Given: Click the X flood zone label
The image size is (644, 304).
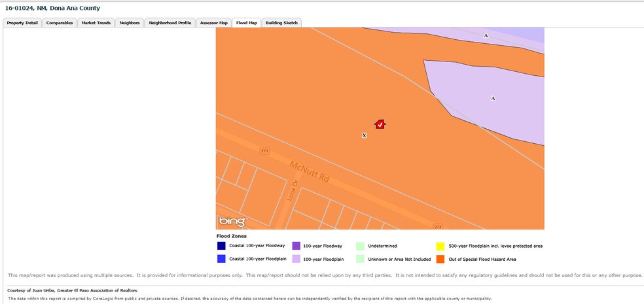Looking at the screenshot, I should [x=364, y=135].
